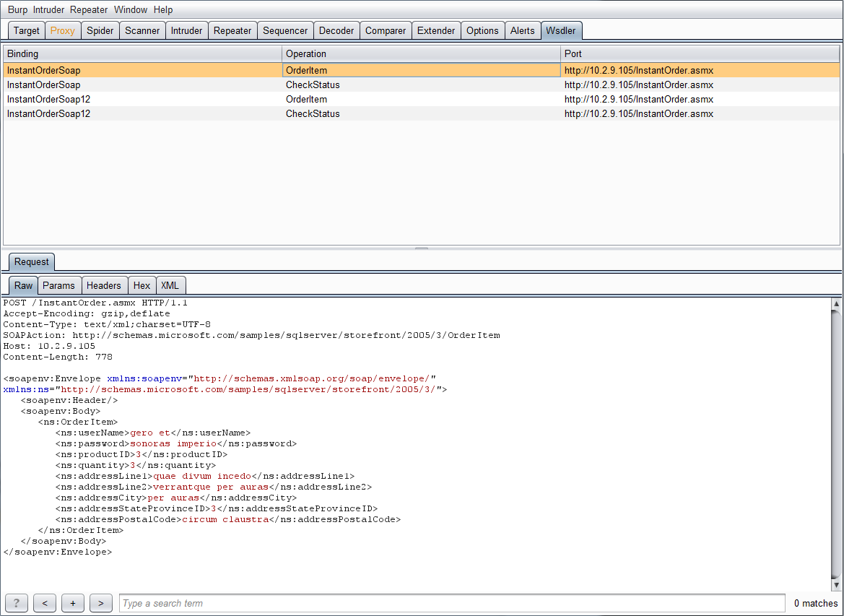Click the userName value 'gero et'
844x616 pixels.
[x=150, y=433]
